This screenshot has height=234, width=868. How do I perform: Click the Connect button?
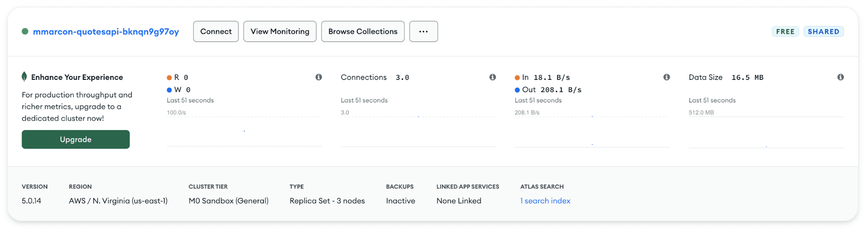tap(216, 32)
